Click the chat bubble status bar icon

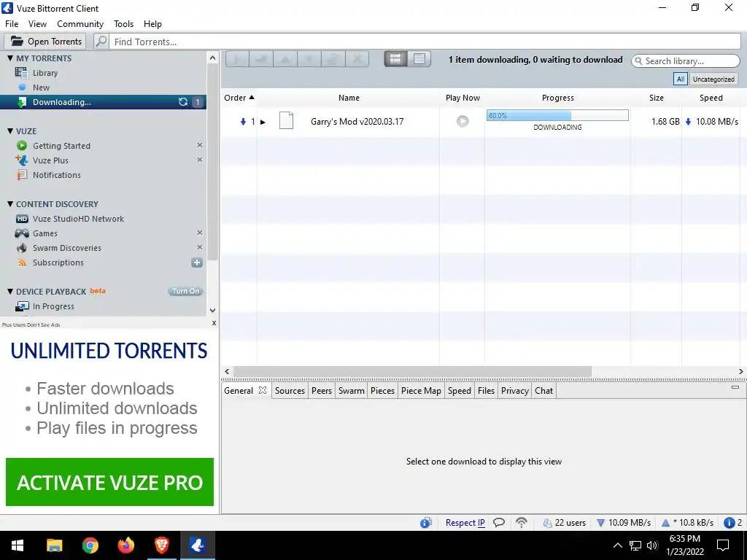pyautogui.click(x=499, y=522)
